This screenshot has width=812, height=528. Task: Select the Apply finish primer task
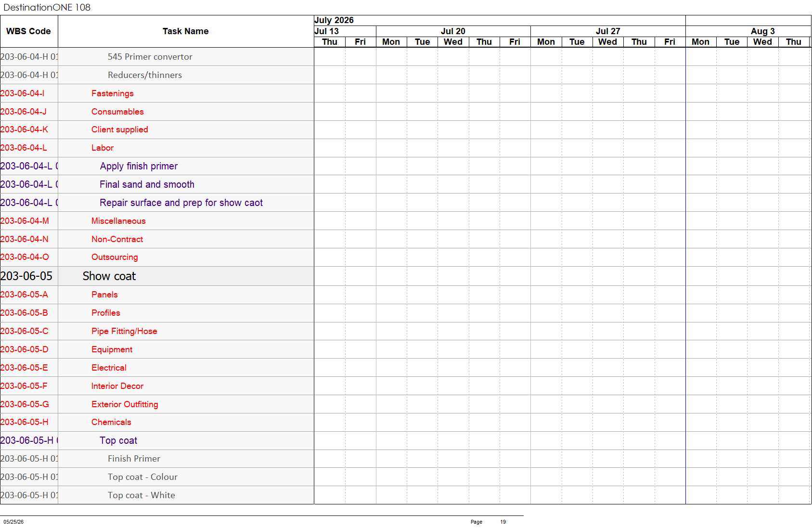(x=139, y=166)
